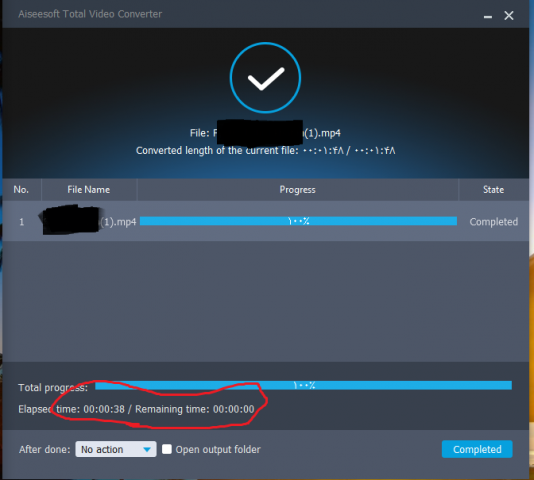534x480 pixels.
Task: Open the After done dropdown
Action: (116, 449)
